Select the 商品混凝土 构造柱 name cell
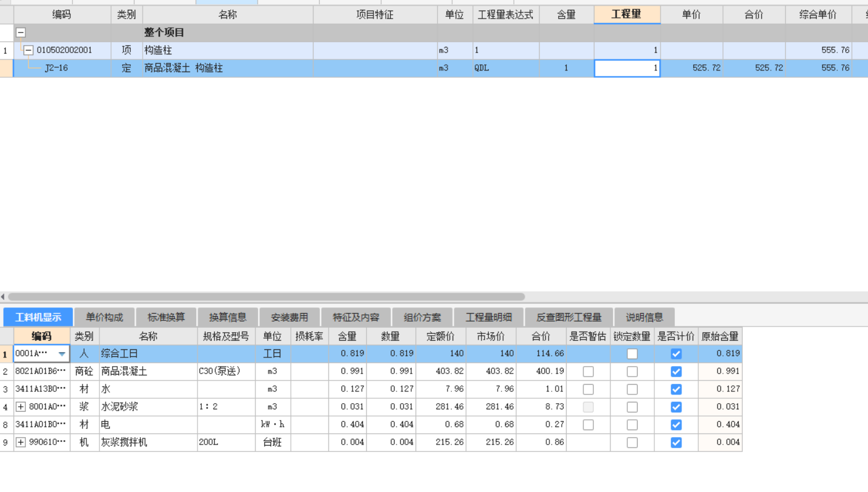The width and height of the screenshot is (868, 492). click(x=228, y=68)
